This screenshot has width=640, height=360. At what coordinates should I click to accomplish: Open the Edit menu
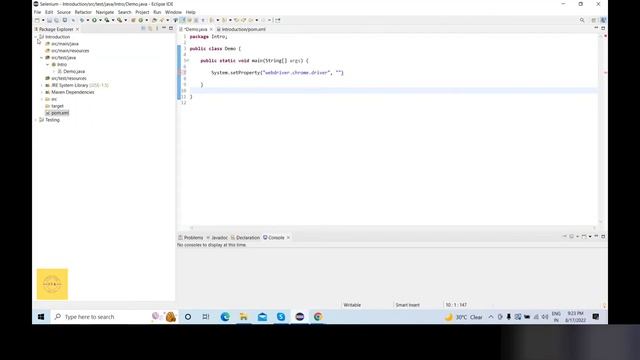pyautogui.click(x=49, y=12)
